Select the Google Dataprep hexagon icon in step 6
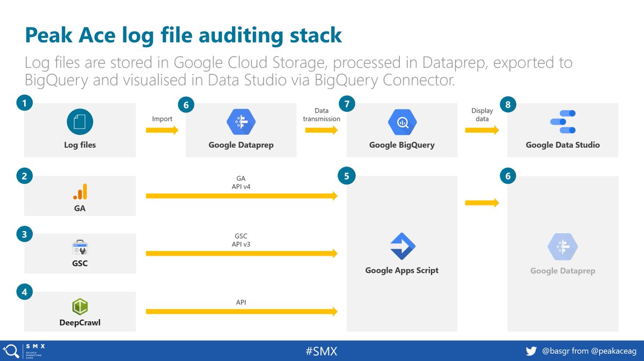 pos(240,122)
